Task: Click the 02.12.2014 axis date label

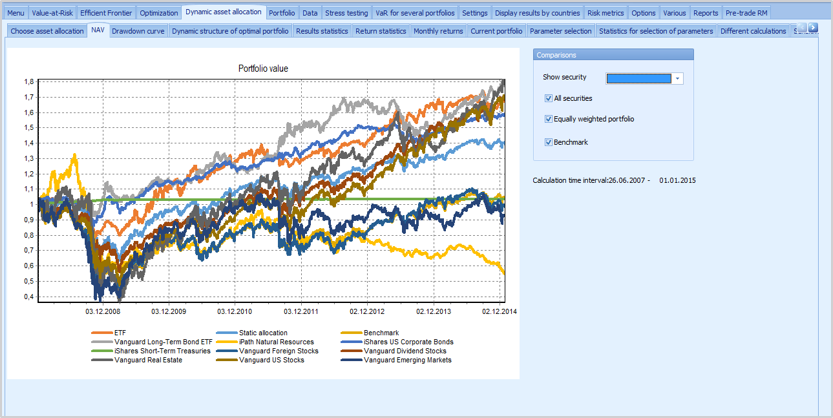Action: coord(499,311)
